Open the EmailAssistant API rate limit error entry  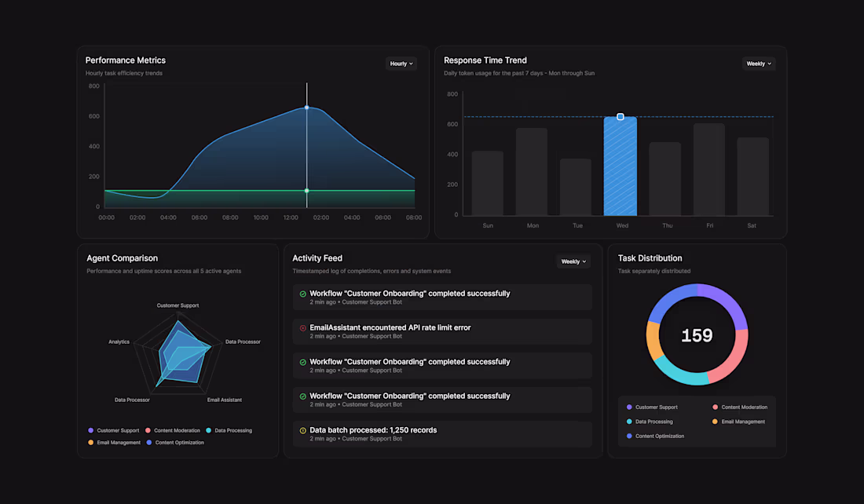pyautogui.click(x=442, y=331)
